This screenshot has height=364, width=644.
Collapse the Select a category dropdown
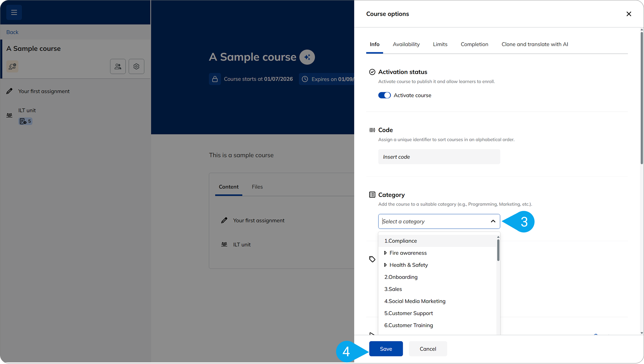click(x=493, y=221)
